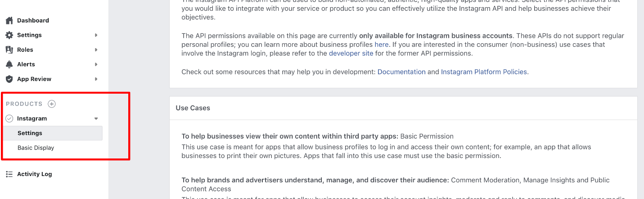Click 'To help brands and advertisers understand' text
Viewport: 644px width, 199px height.
315,180
